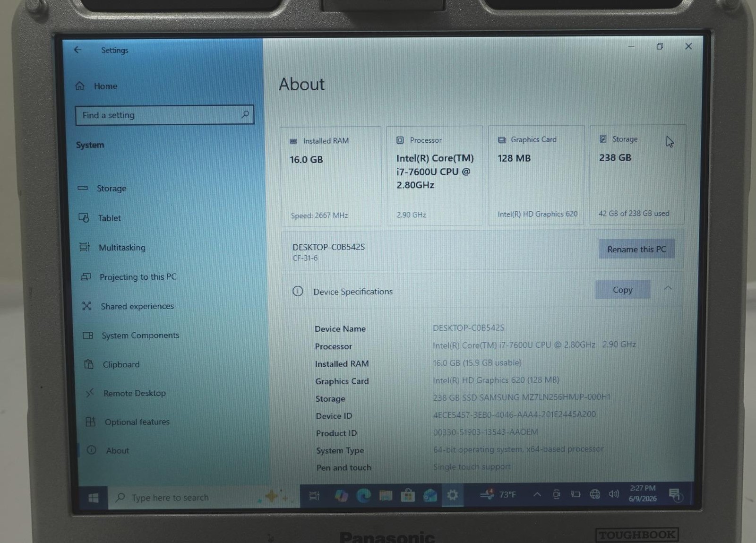
Task: Open Shared experiences settings
Action: click(137, 306)
